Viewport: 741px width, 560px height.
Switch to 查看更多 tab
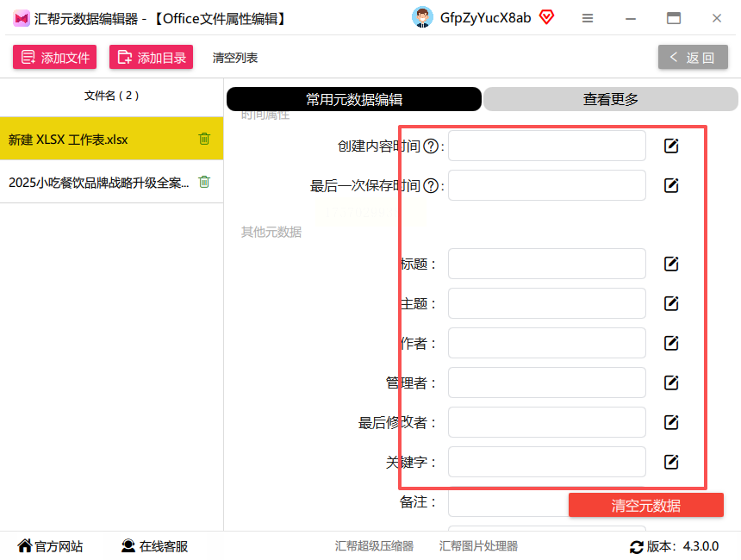tap(610, 99)
